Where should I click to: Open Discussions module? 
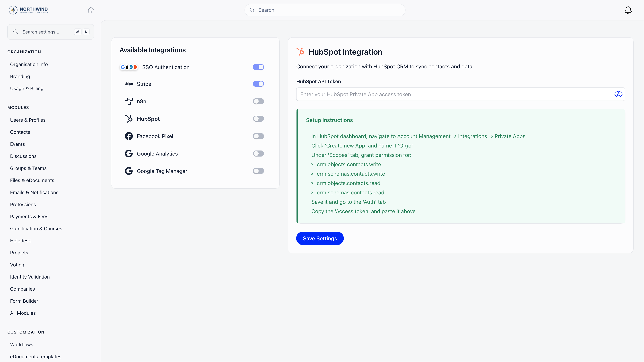[x=23, y=156]
